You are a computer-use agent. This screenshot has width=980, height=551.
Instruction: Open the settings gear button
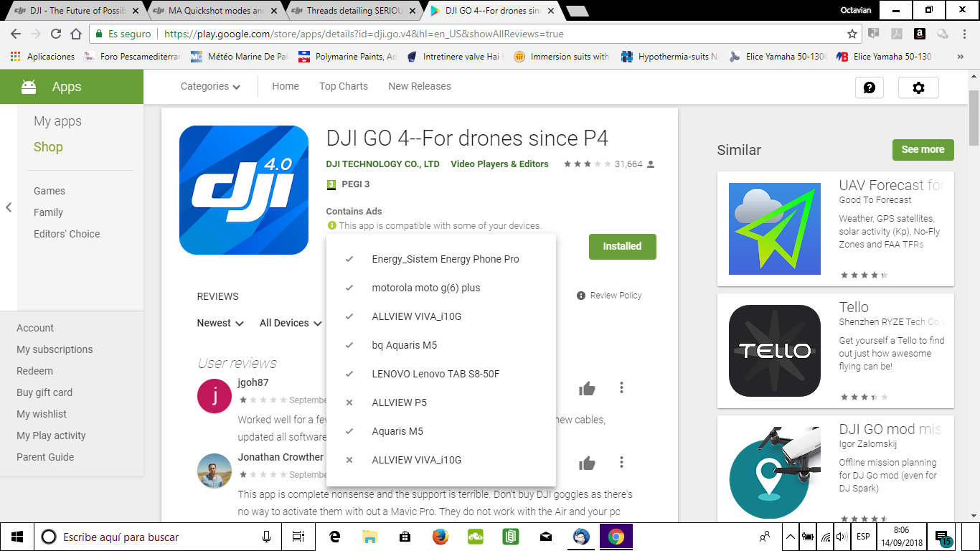tap(918, 88)
